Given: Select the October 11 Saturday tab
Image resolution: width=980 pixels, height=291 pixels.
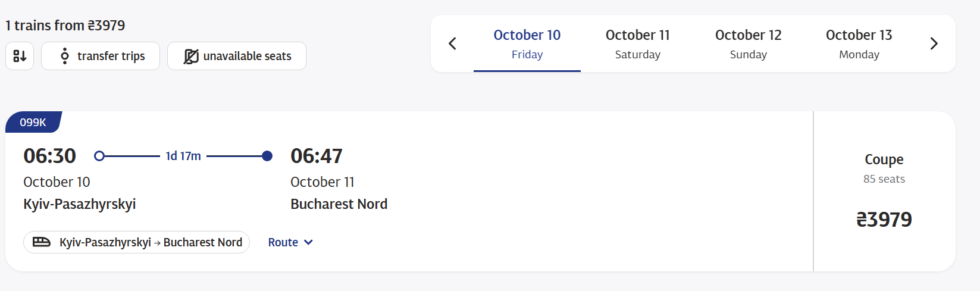Looking at the screenshot, I should tap(637, 44).
